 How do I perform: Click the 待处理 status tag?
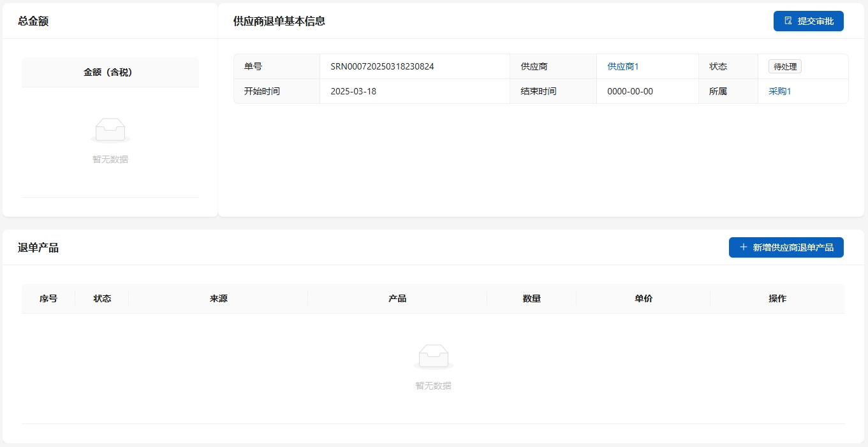(x=784, y=66)
